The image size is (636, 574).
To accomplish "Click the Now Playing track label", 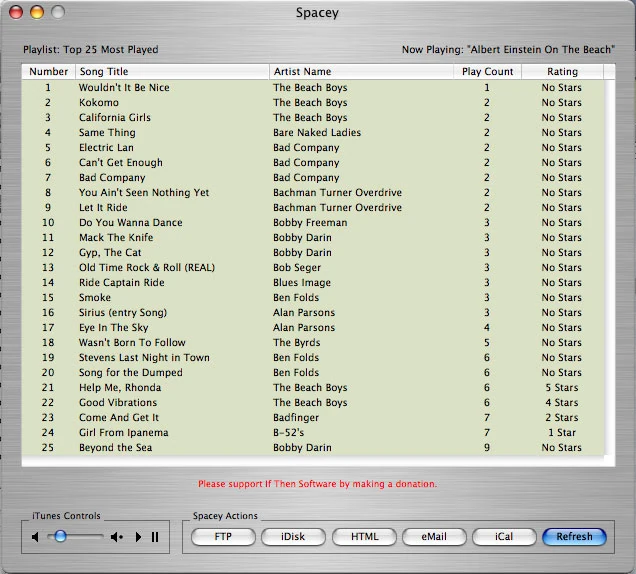I will [x=508, y=49].
